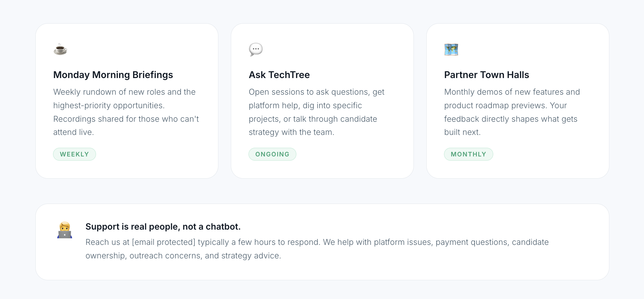Click the Ask TechTree heading
The image size is (644, 299).
(x=279, y=75)
